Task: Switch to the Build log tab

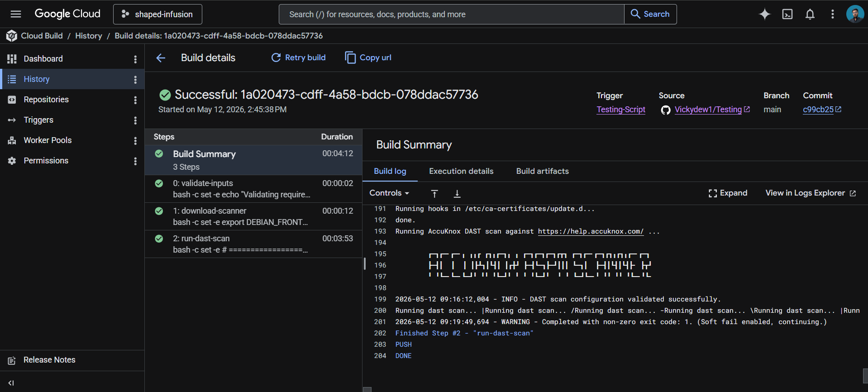Action: pyautogui.click(x=390, y=171)
